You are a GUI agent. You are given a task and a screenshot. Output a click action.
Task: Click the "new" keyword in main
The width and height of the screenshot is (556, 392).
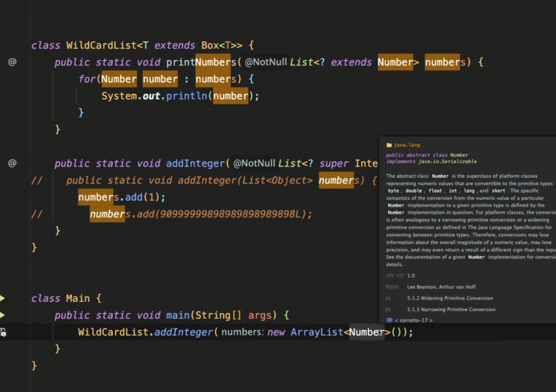coord(276,332)
